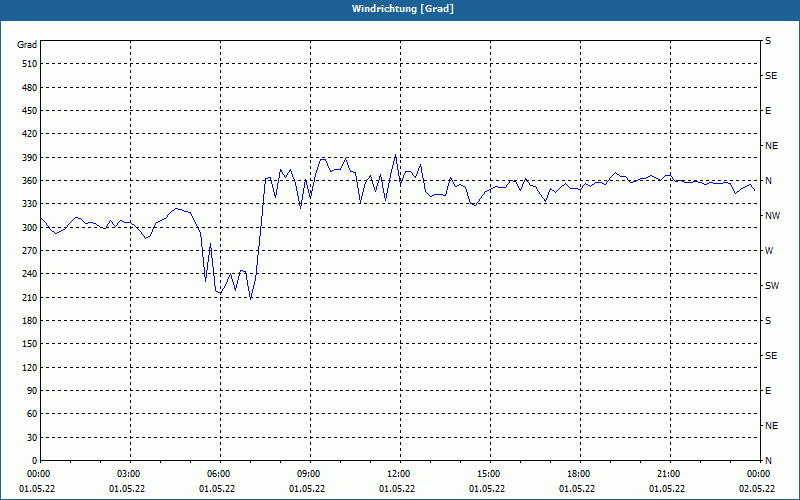Click the 210 degree axis label
This screenshot has height=500, width=800.
(x=29, y=297)
